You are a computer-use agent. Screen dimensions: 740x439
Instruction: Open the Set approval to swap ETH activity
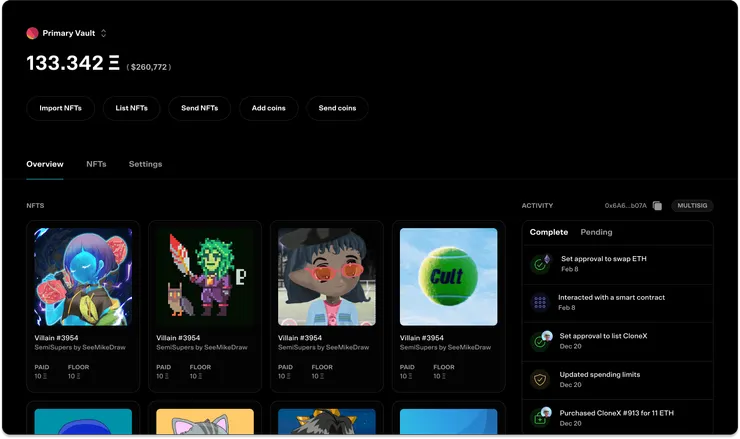(x=618, y=264)
